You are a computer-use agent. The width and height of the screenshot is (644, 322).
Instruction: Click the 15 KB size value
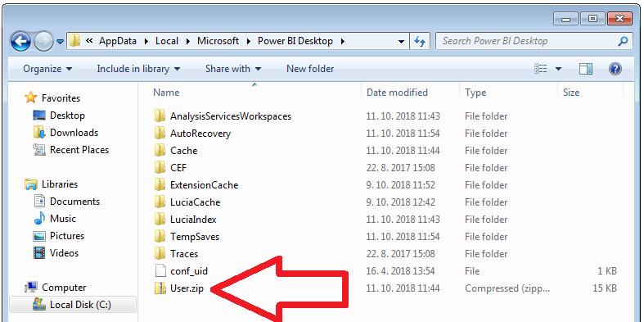pyautogui.click(x=605, y=288)
